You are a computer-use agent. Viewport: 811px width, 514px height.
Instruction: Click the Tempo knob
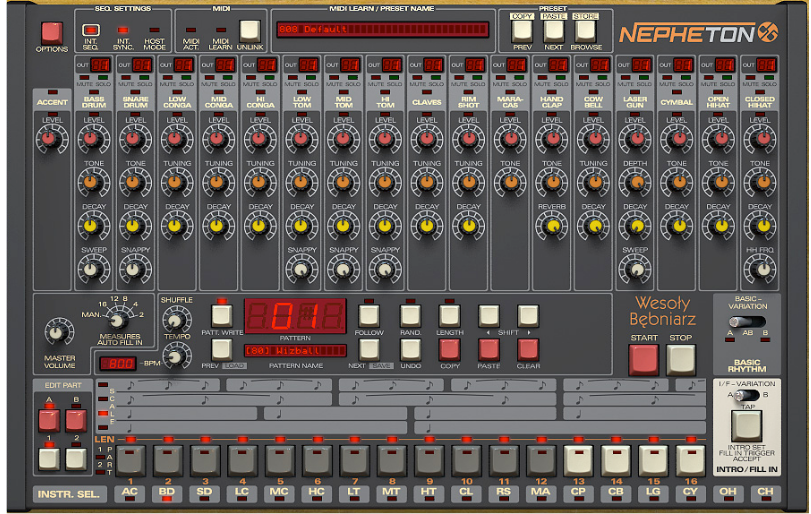point(177,356)
